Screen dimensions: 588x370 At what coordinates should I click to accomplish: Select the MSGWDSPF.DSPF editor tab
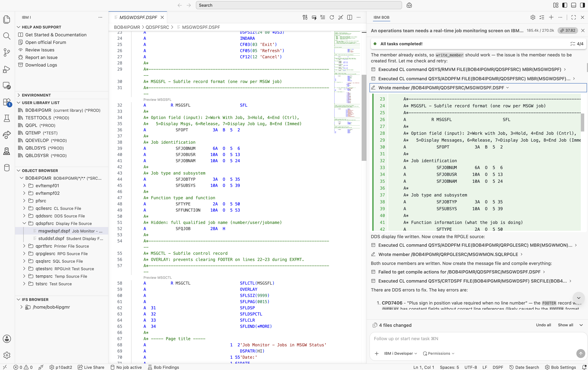pyautogui.click(x=138, y=17)
